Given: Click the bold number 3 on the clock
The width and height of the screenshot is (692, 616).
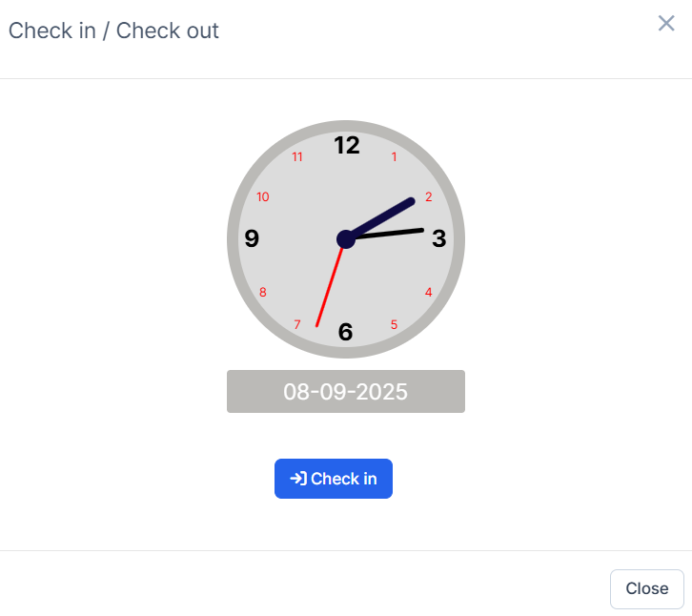Looking at the screenshot, I should tap(438, 238).
